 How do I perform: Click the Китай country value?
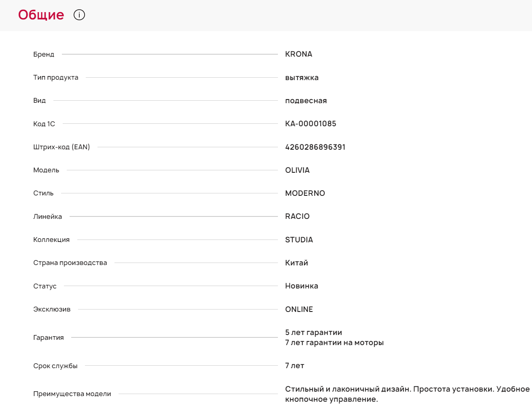point(297,263)
